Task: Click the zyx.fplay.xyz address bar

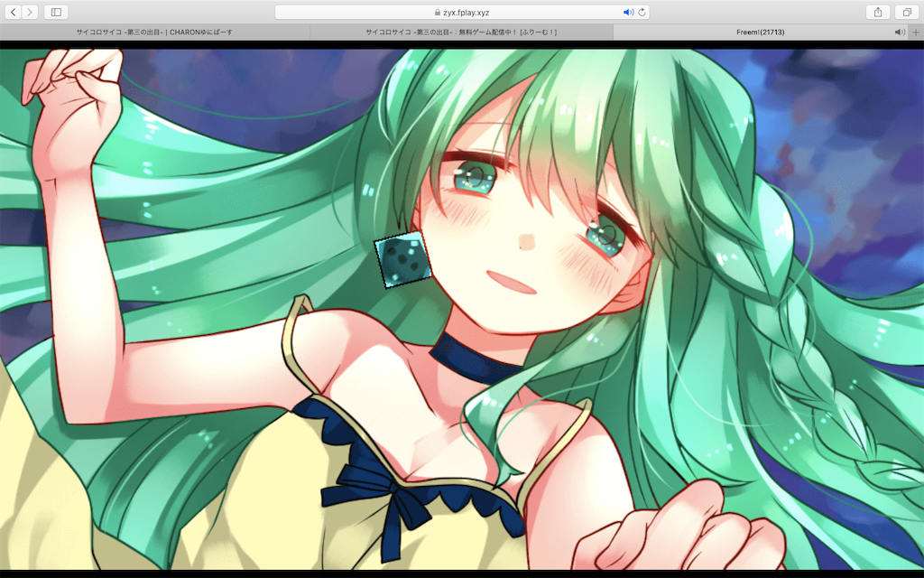Action: [462, 12]
